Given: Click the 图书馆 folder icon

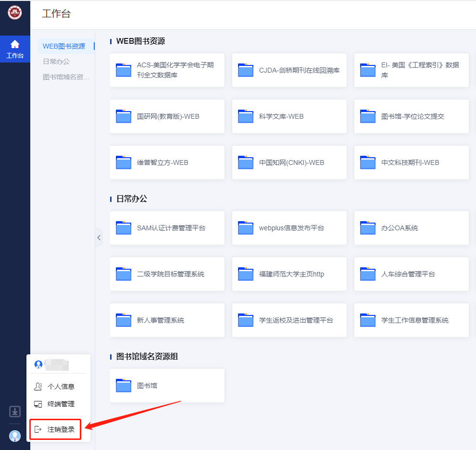Looking at the screenshot, I should click(x=124, y=386).
